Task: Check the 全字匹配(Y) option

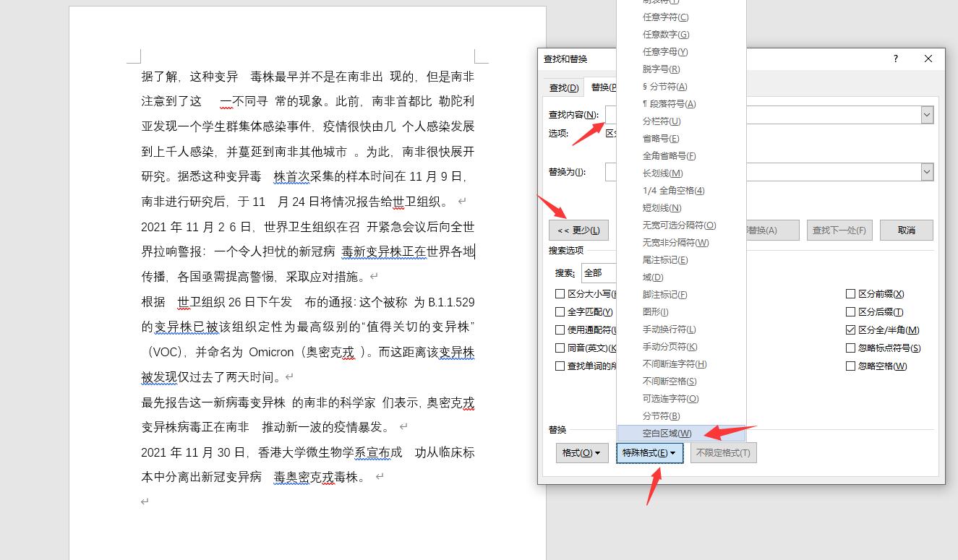Action: point(560,311)
